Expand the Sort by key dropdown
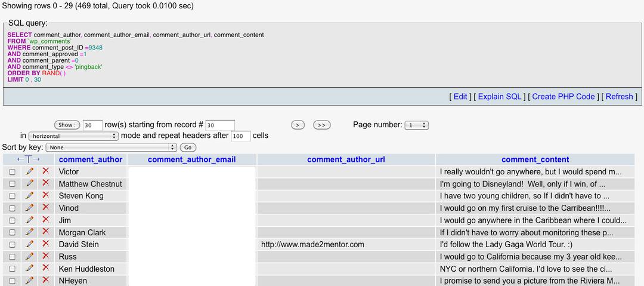Viewport: 644px width, 286px height. [x=112, y=147]
